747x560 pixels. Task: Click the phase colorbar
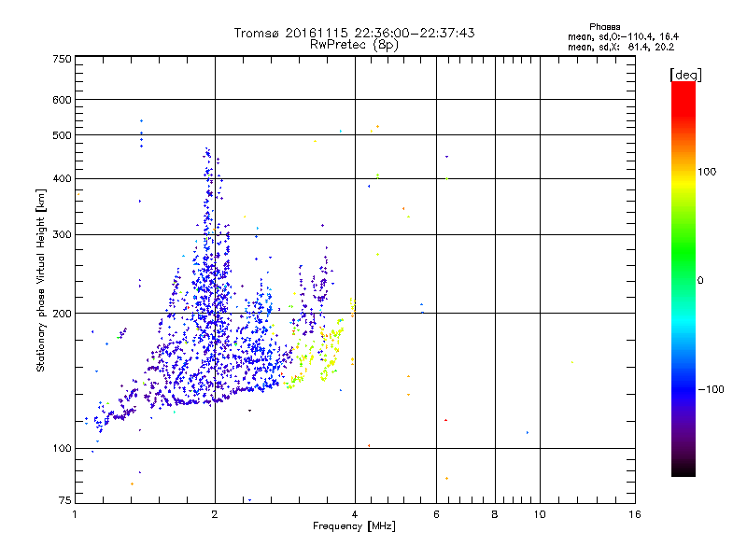pyautogui.click(x=684, y=278)
